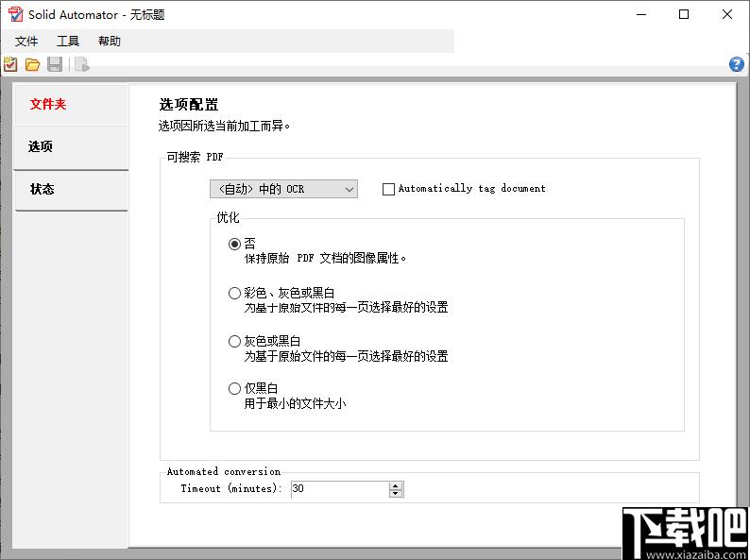Select 彩色、灰色或黑白 radio button
The height and width of the screenshot is (560, 750).
pos(234,293)
